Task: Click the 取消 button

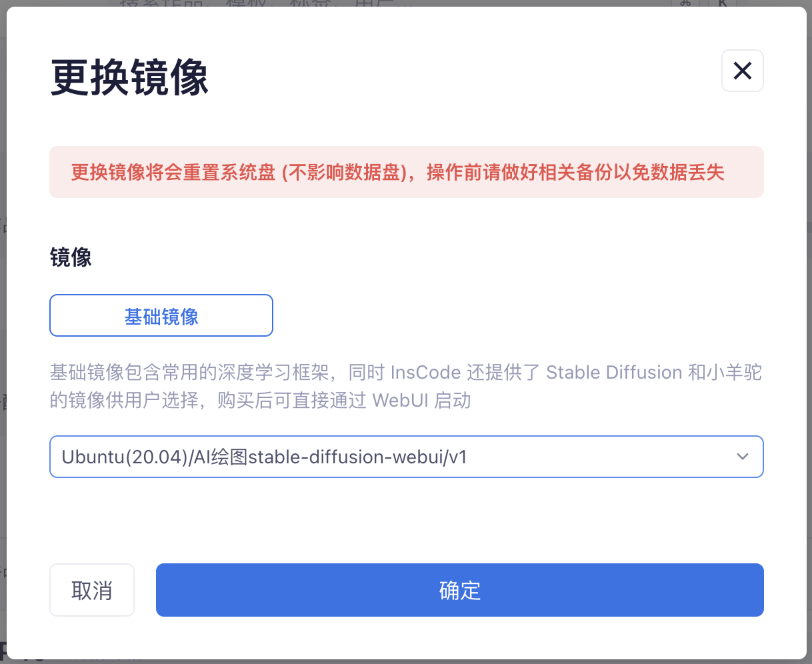Action: click(92, 590)
